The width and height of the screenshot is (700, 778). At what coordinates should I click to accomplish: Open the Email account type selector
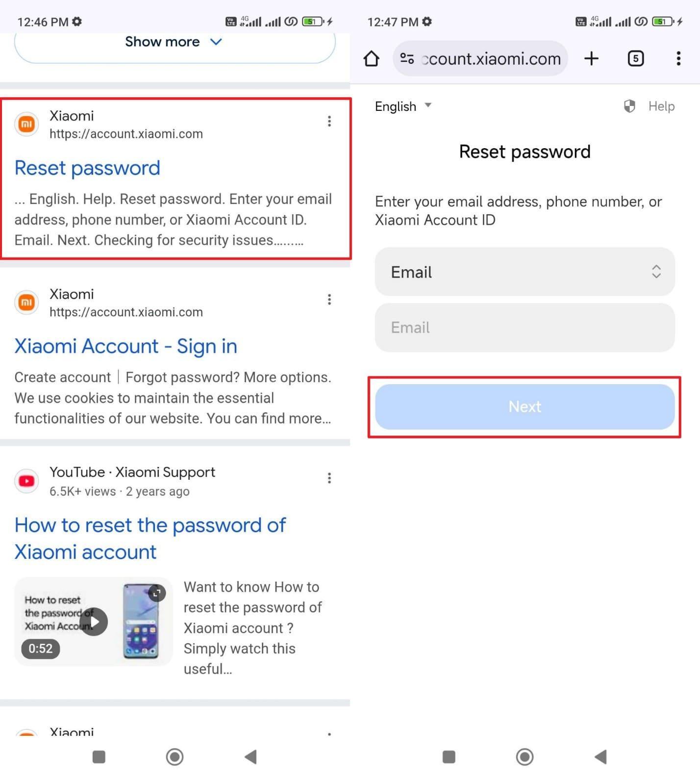pyautogui.click(x=525, y=272)
